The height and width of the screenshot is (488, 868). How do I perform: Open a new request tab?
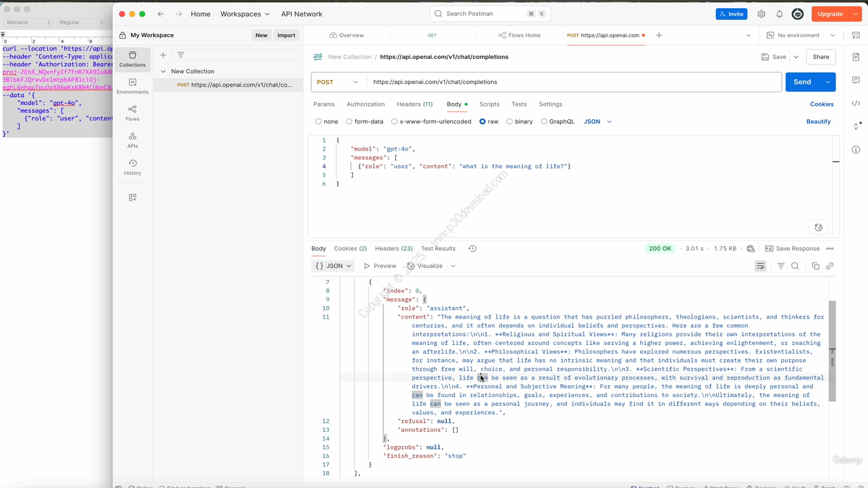point(658,35)
